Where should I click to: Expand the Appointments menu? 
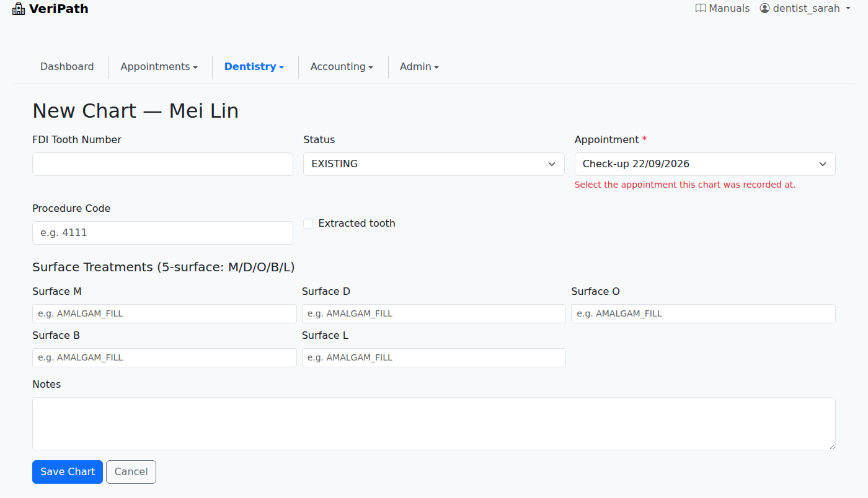159,67
